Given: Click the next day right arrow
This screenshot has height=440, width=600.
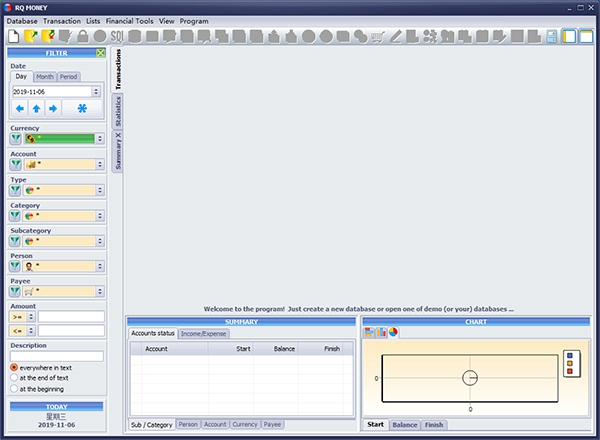Looking at the screenshot, I should [x=52, y=107].
